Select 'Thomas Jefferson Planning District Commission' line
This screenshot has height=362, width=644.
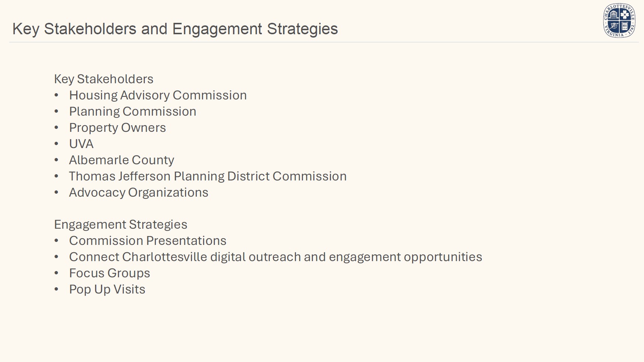[208, 176]
